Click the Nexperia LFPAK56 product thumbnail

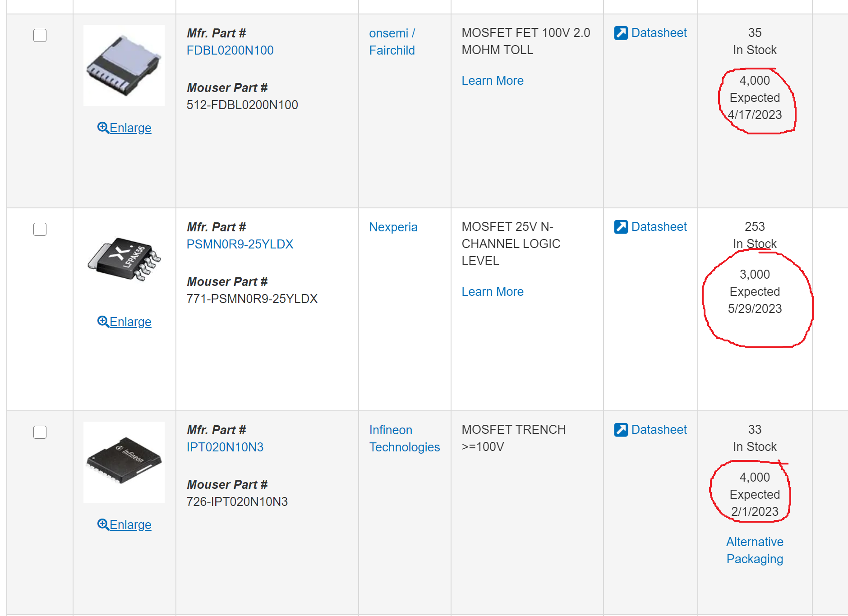[124, 259]
